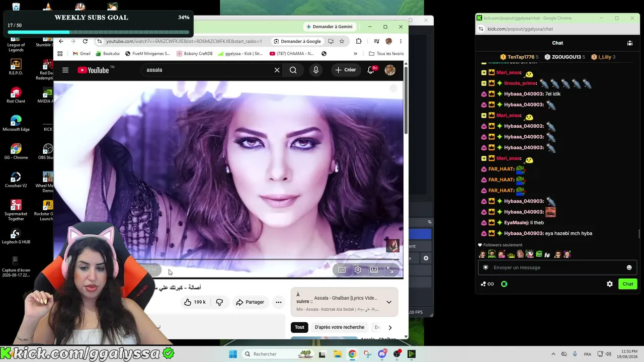Send message with green Chat button
Image resolution: width=644 pixels, height=362 pixels.
coord(628,284)
